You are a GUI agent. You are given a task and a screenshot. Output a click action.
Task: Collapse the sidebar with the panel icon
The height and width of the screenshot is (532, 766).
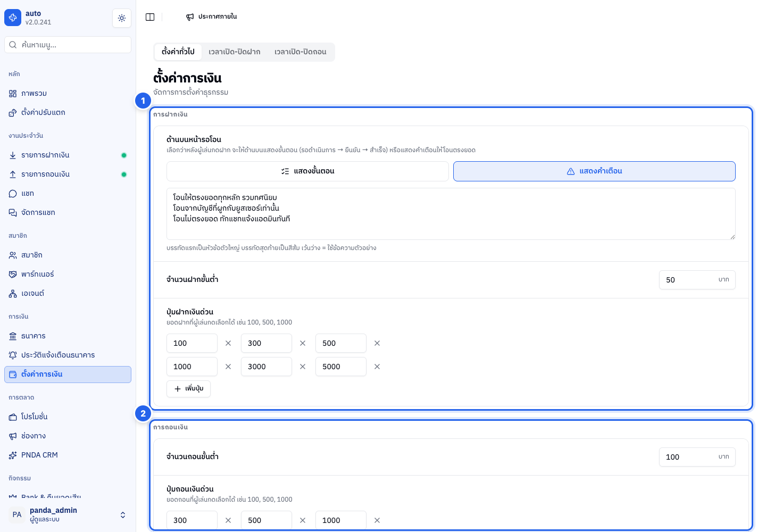tap(150, 17)
